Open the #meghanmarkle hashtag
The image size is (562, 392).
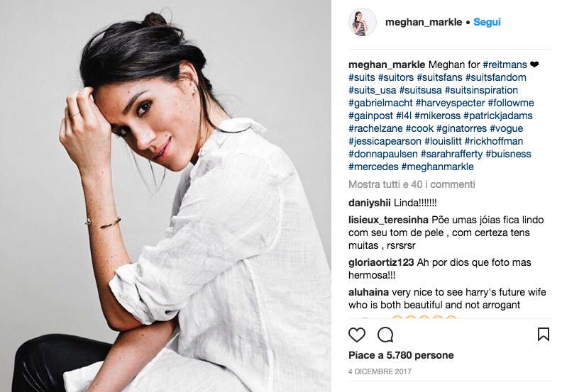tap(437, 167)
